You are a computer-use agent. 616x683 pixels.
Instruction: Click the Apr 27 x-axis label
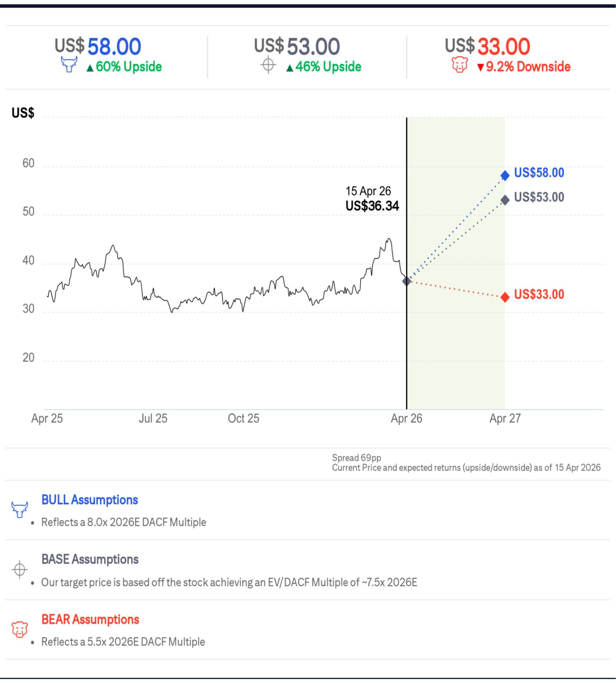pyautogui.click(x=505, y=418)
